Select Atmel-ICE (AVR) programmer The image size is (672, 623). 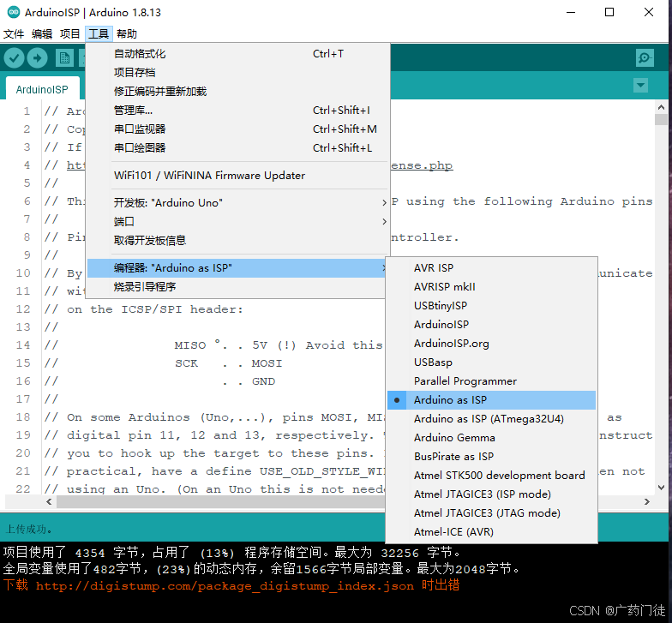point(492,531)
